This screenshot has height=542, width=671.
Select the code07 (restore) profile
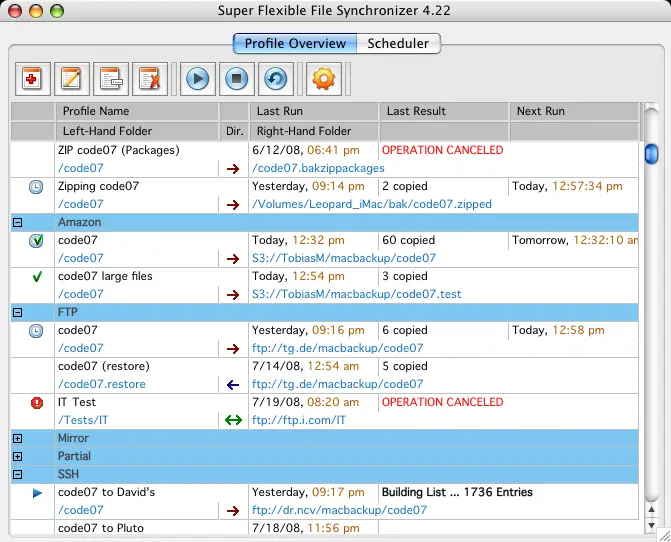pos(104,366)
